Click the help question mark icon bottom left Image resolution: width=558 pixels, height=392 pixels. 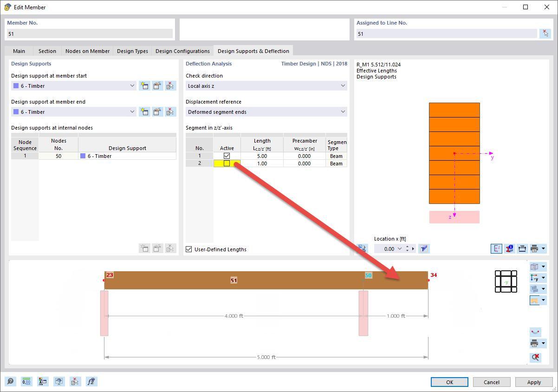(x=10, y=381)
